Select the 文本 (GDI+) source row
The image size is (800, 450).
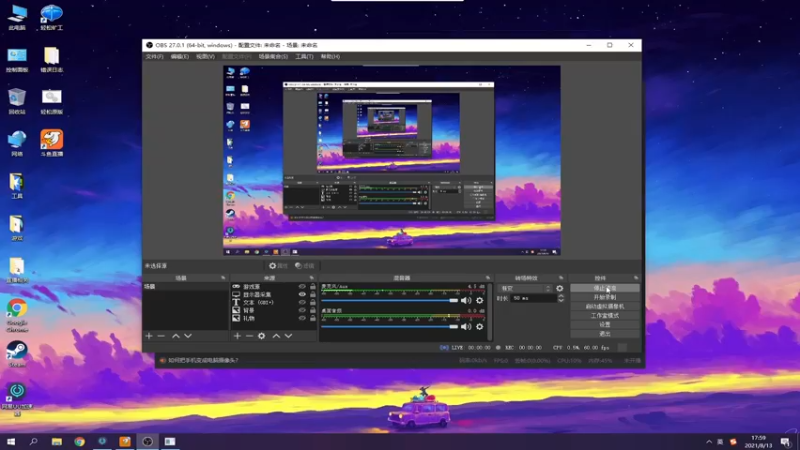[x=273, y=303]
